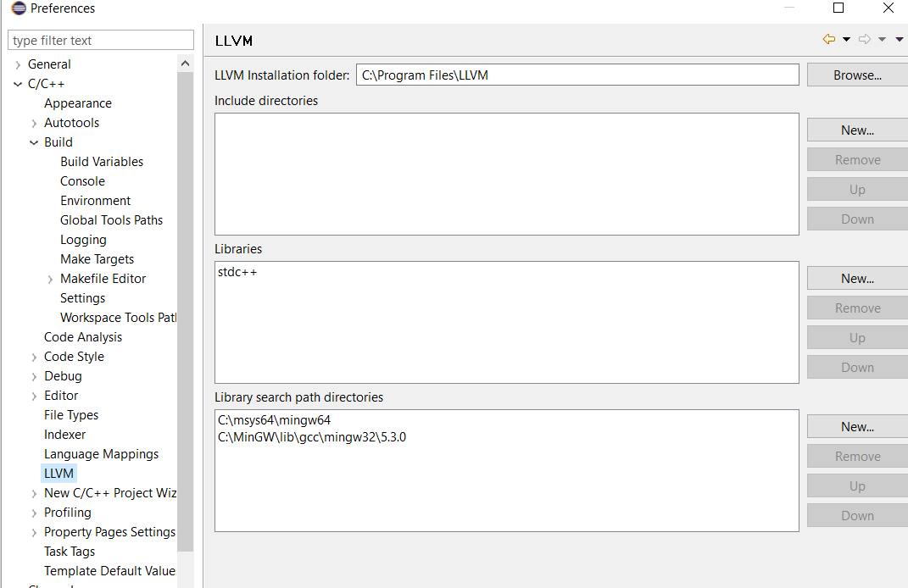Open Code Analysis preferences
The height and width of the screenshot is (588, 908).
click(x=83, y=337)
